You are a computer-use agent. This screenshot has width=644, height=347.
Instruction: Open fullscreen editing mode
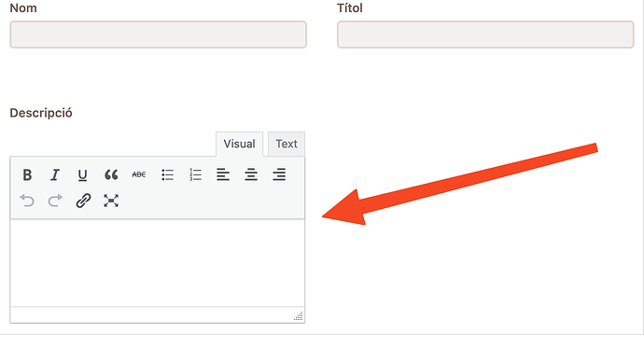[x=111, y=201]
